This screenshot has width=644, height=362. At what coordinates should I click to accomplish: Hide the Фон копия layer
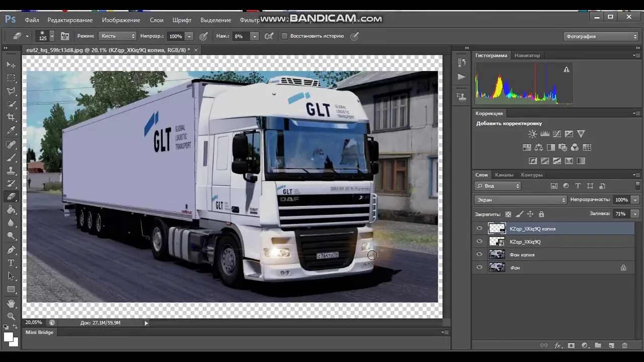coord(479,254)
